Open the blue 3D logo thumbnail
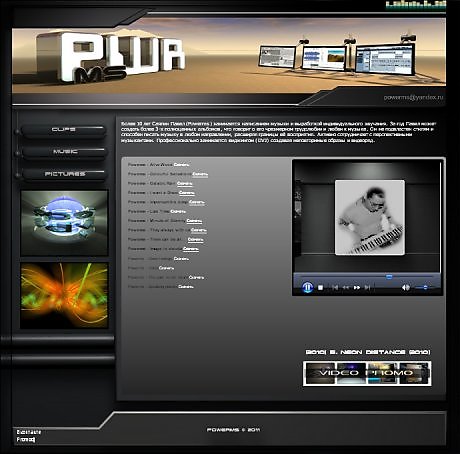Image resolution: width=460 pixels, height=454 pixels. [x=64, y=223]
